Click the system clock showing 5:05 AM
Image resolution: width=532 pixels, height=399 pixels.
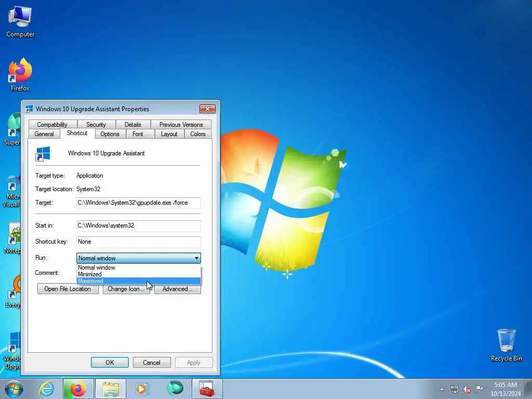point(505,389)
